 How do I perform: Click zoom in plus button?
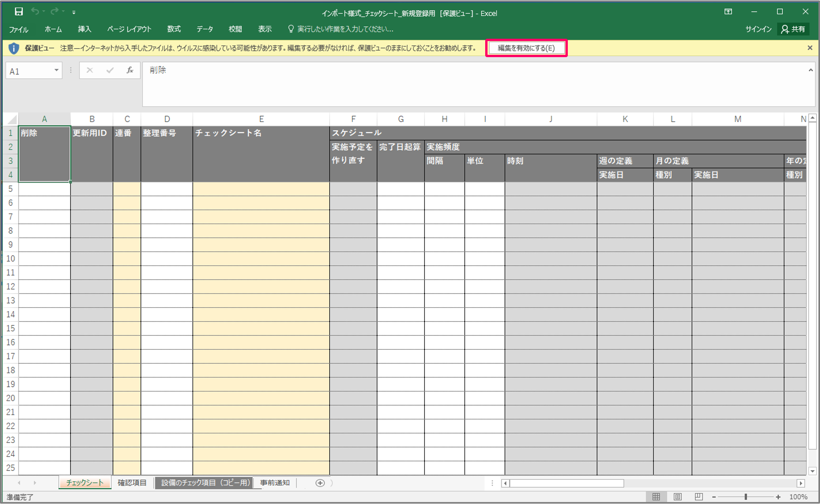pos(778,497)
